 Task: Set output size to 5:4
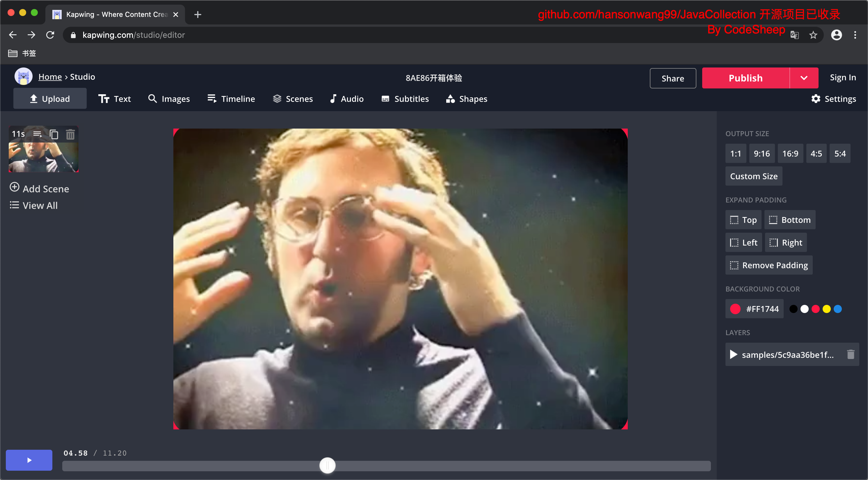coord(840,153)
